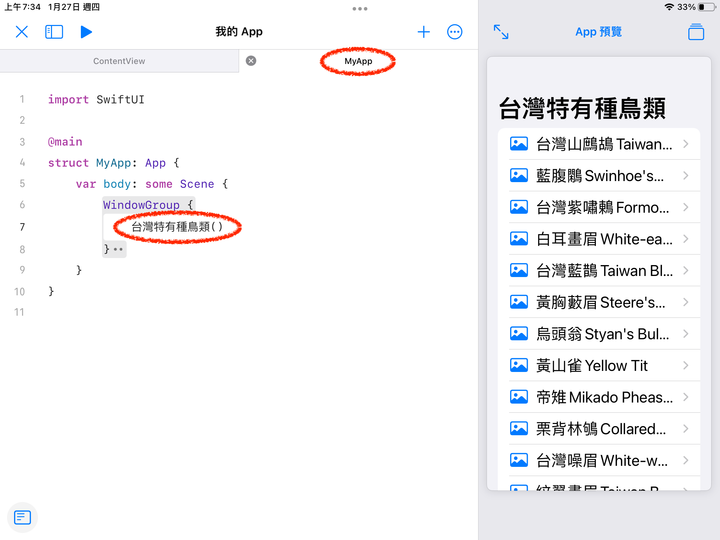Click the code fold dots after closing brace
The image size is (720, 540).
(x=118, y=249)
